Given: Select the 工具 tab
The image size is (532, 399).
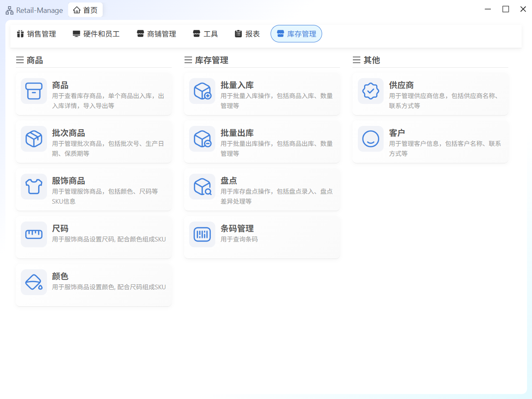Looking at the screenshot, I should click(x=205, y=34).
